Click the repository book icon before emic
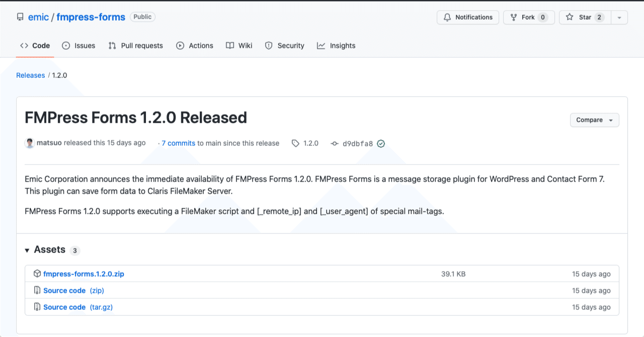Viewport: 644px width, 337px height. point(20,17)
